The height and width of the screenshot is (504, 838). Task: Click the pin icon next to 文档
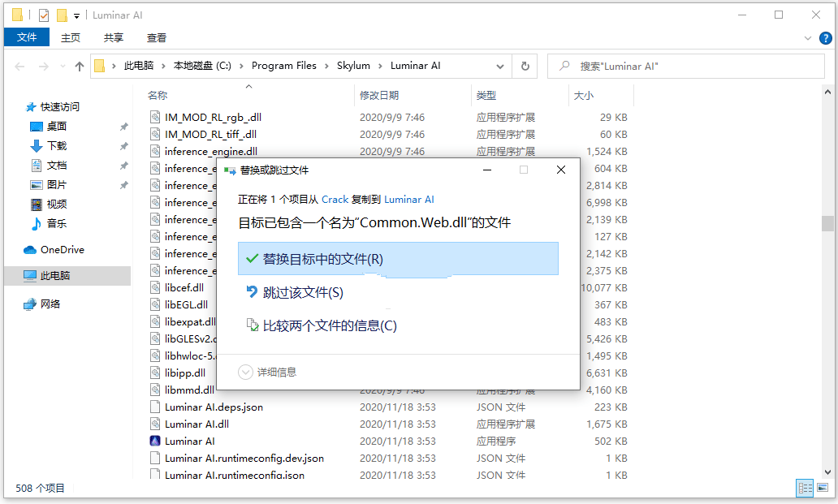pyautogui.click(x=124, y=166)
